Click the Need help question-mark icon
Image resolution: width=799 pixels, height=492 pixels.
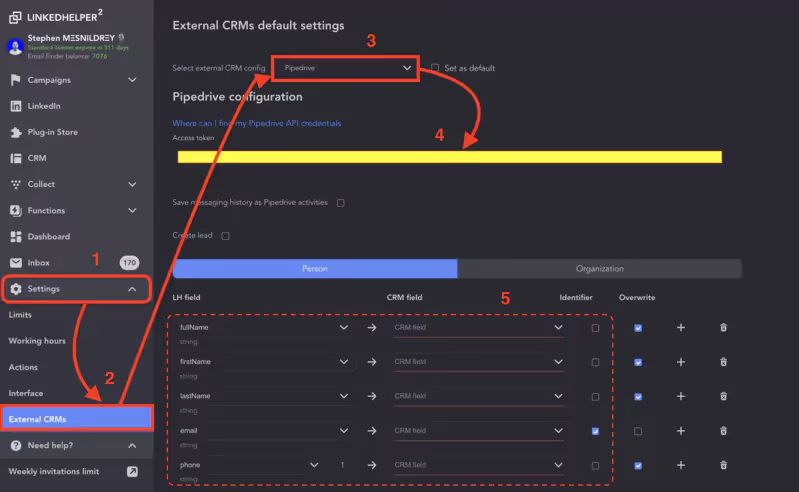16,446
